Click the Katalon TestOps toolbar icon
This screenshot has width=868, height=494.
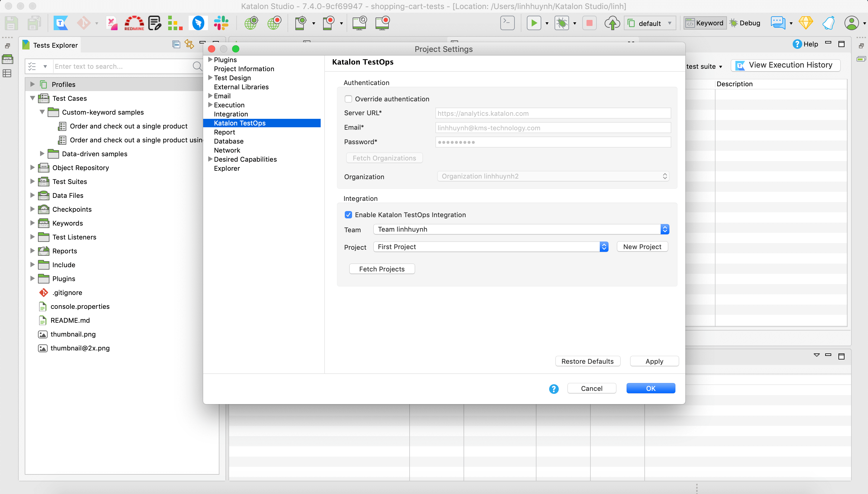pos(61,23)
